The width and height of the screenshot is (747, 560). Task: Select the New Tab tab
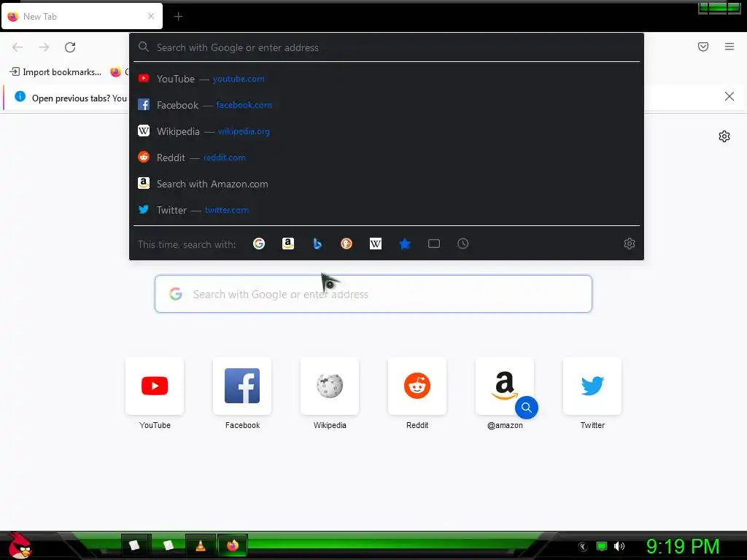pyautogui.click(x=82, y=16)
